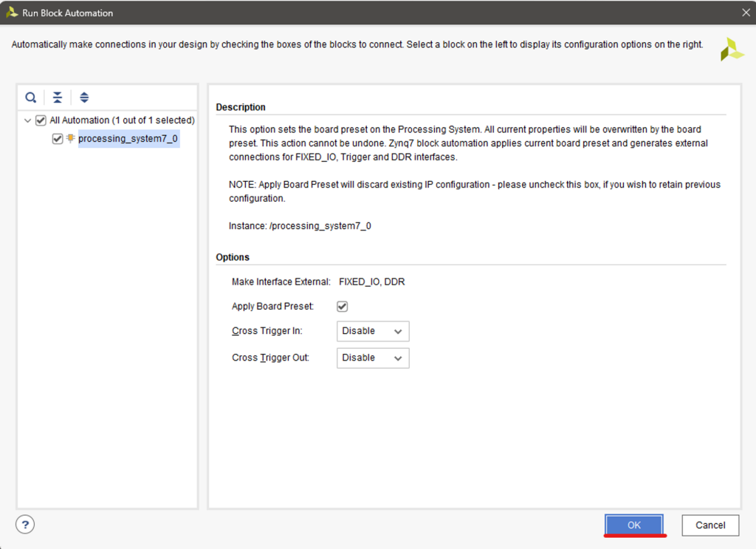Open the Cross Trigger In dropdown
The height and width of the screenshot is (549, 756).
coord(373,331)
